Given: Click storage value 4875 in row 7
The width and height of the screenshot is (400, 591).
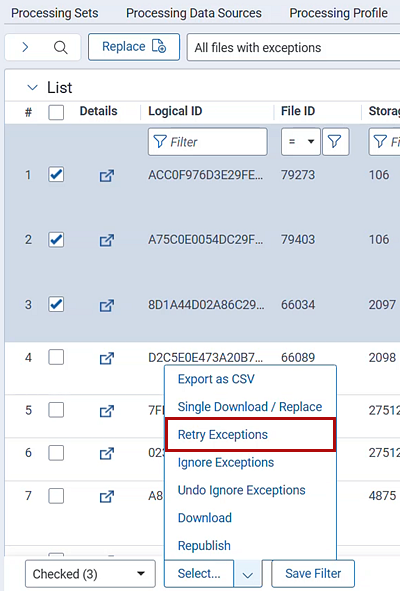Looking at the screenshot, I should pyautogui.click(x=382, y=496).
